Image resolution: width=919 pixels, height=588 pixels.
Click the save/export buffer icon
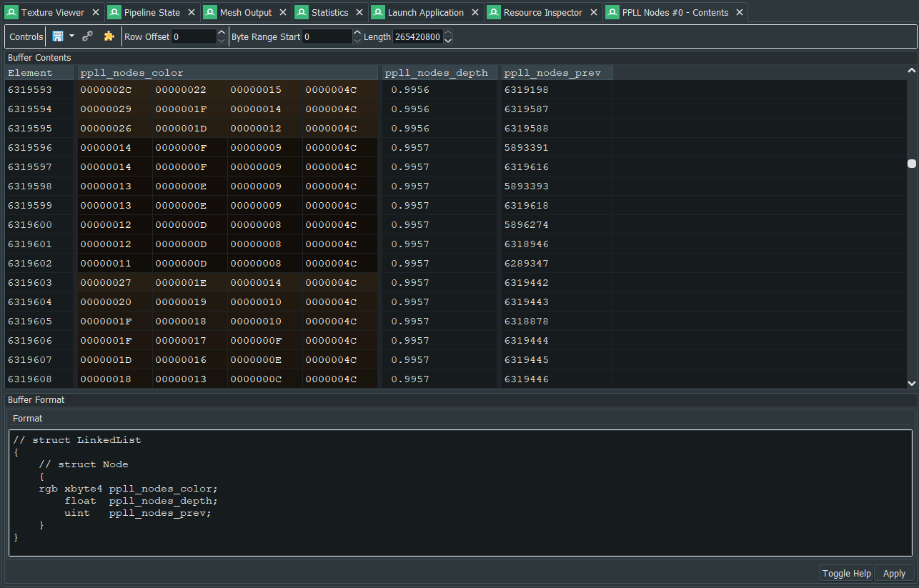[x=58, y=36]
